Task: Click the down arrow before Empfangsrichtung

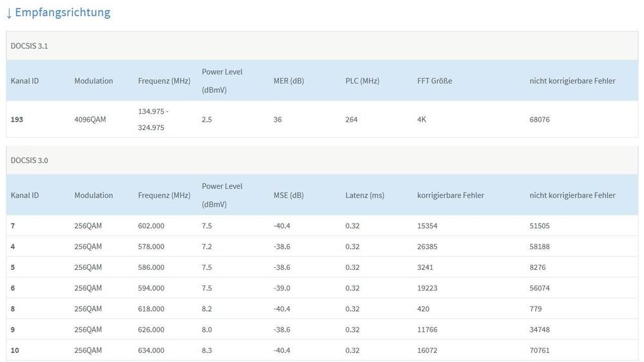Action: pyautogui.click(x=9, y=13)
